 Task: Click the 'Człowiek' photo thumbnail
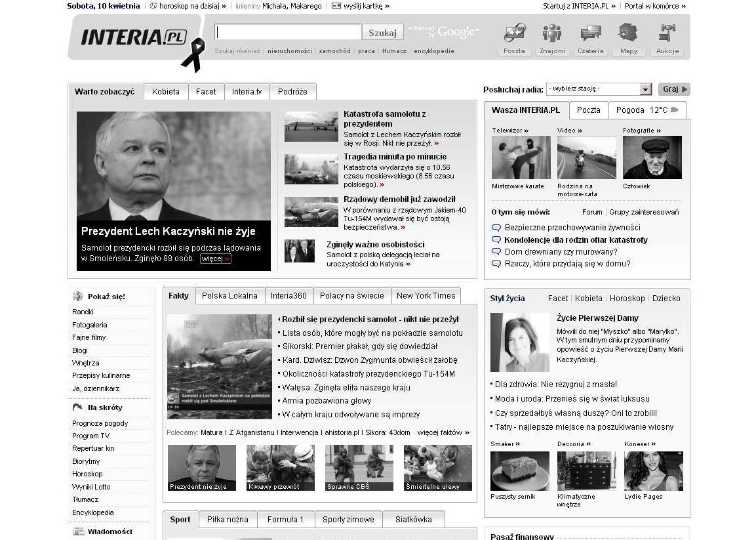coord(652,157)
